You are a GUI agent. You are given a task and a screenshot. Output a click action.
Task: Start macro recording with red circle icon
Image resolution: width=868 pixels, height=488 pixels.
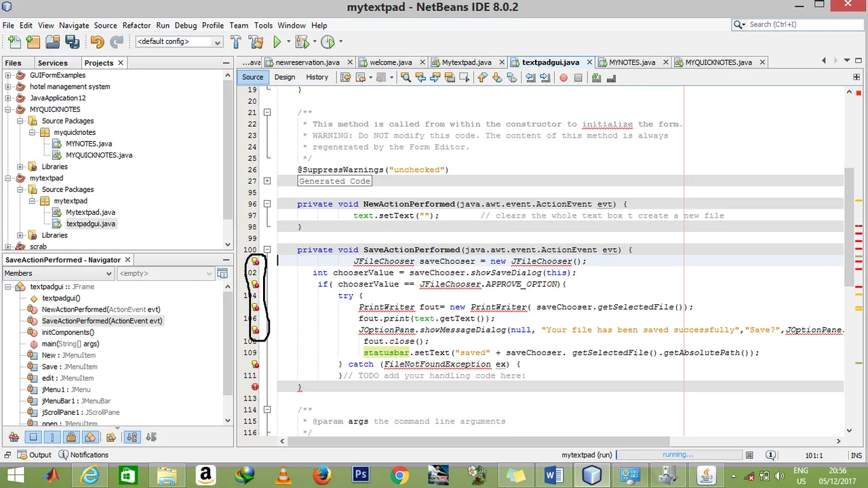coord(563,77)
